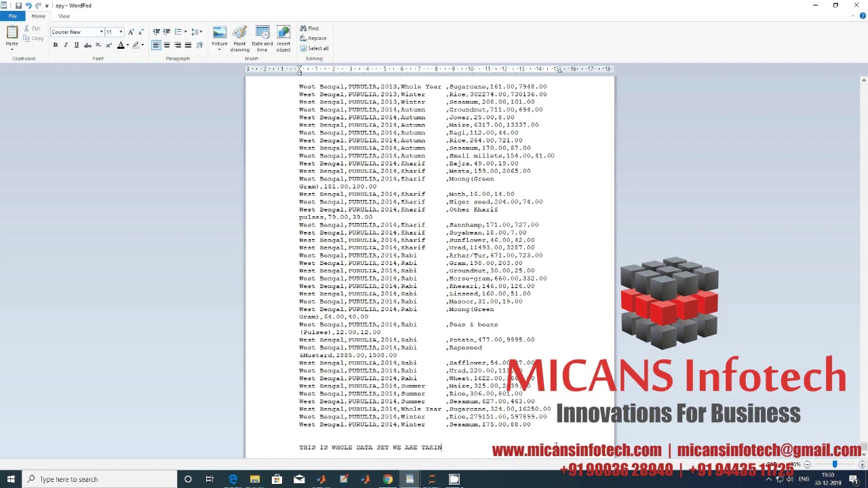868x488 pixels.
Task: Increase paragraph indent
Action: click(167, 32)
